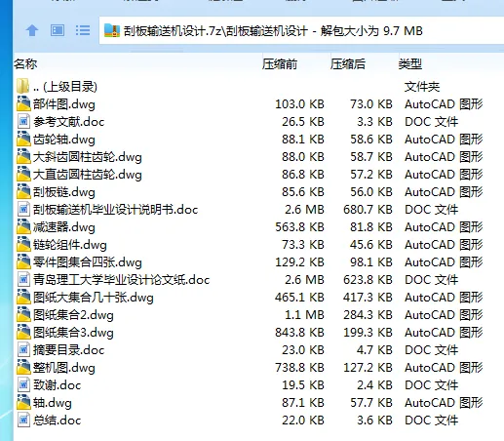Click the .. (上级目录) folder icon
Screen dimensions: 504x441
[23, 86]
